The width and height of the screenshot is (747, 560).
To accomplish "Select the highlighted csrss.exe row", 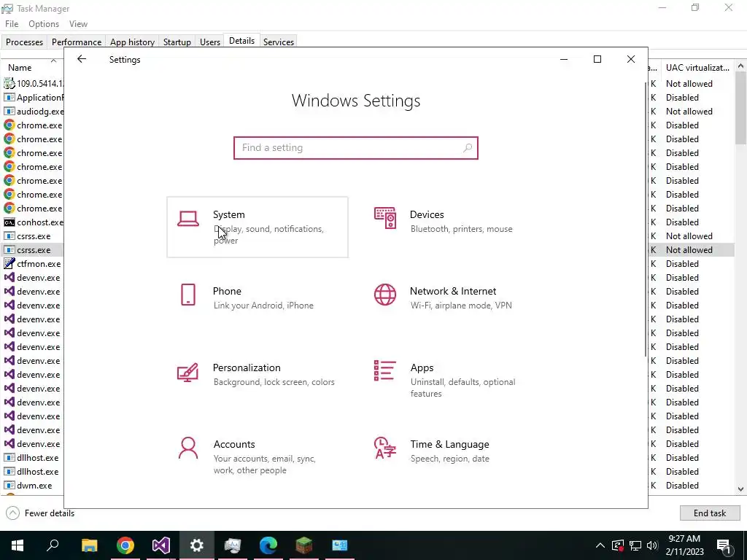I will [34, 250].
